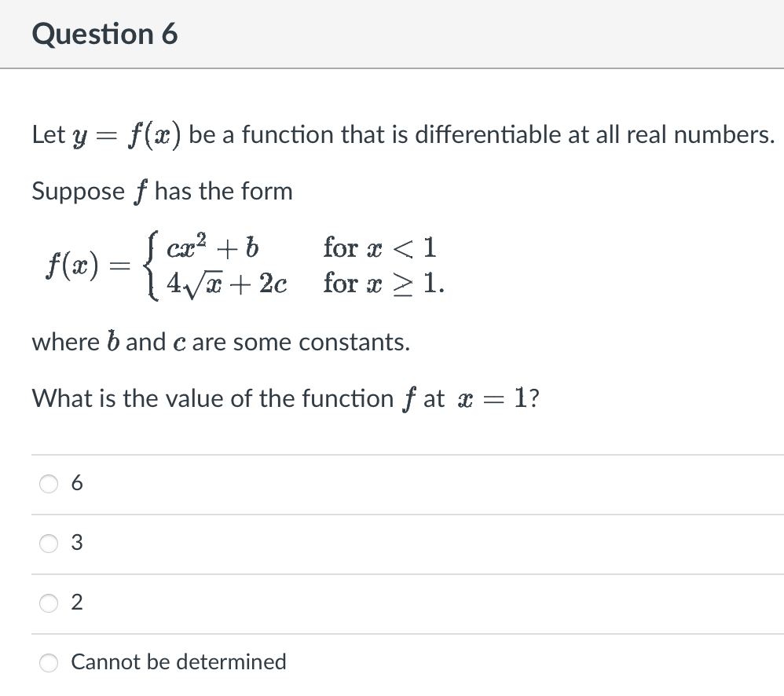Click the answer label '3'
The image size is (784, 696).
pyautogui.click(x=76, y=543)
